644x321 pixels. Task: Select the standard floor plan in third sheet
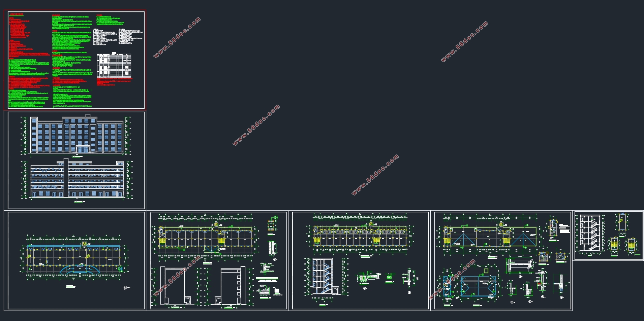click(x=361, y=235)
